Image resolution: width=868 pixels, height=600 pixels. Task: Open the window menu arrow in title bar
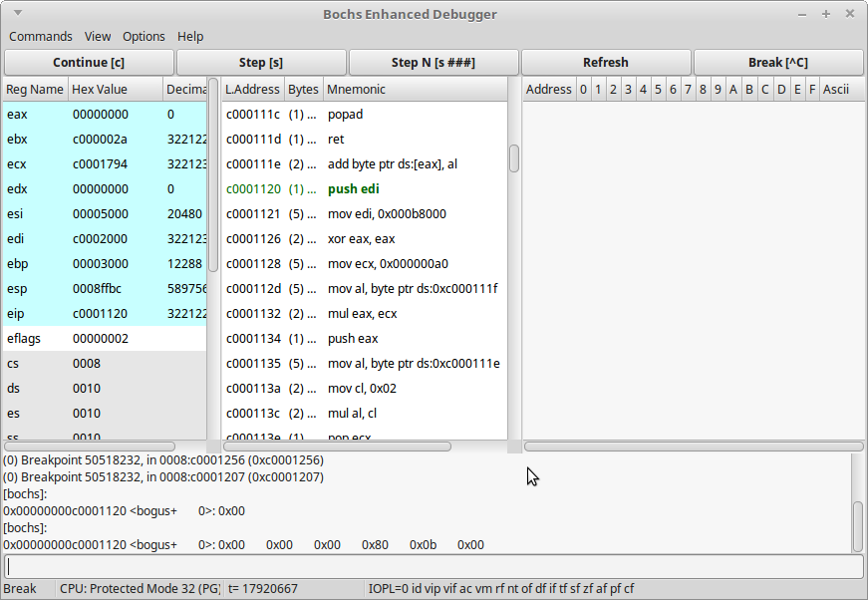pos(18,13)
